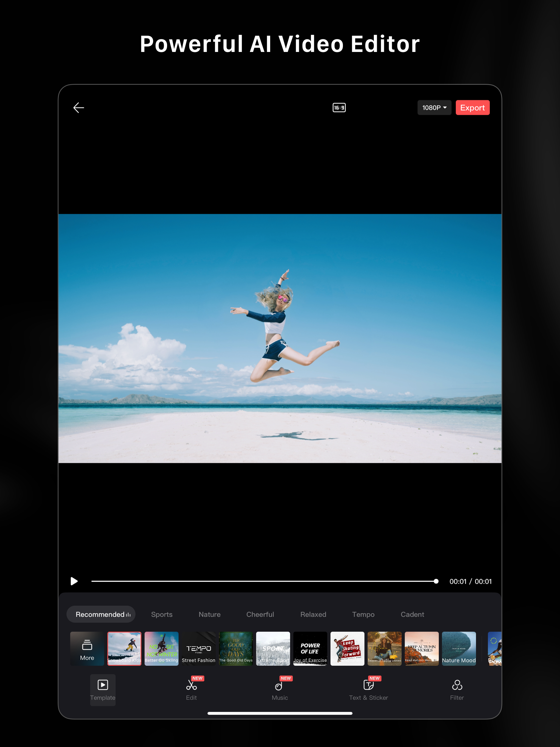Open the Edit scissors tool
This screenshot has width=560, height=747.
(x=191, y=689)
